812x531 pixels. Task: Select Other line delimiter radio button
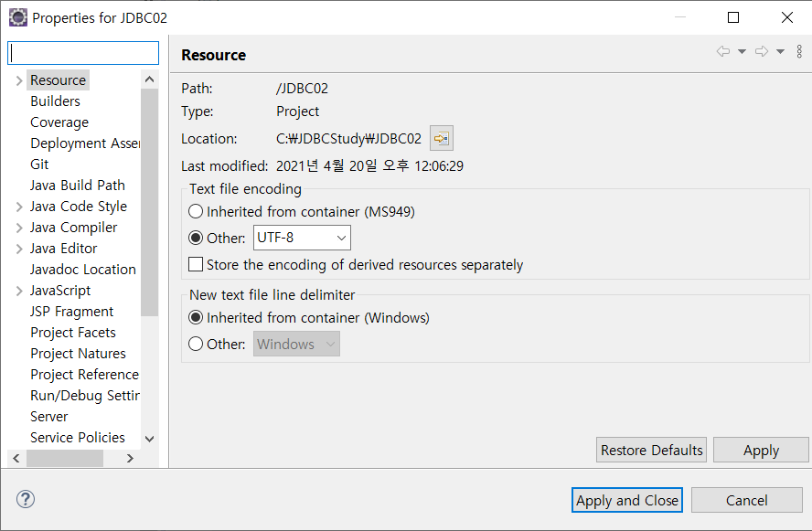click(196, 344)
